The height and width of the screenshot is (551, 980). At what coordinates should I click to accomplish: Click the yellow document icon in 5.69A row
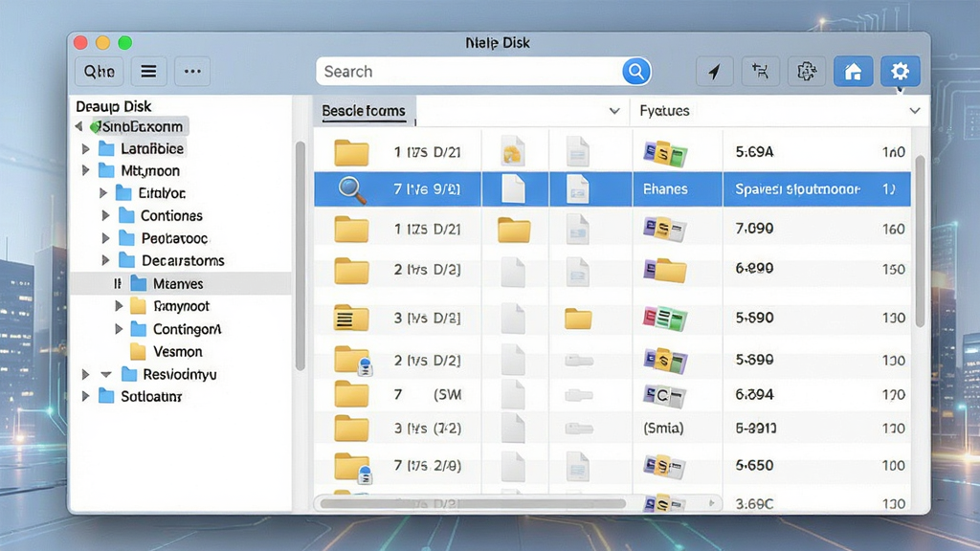[513, 152]
